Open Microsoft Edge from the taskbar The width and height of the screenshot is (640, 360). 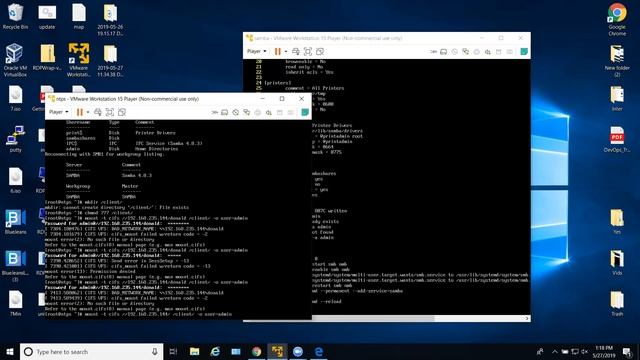[319, 351]
